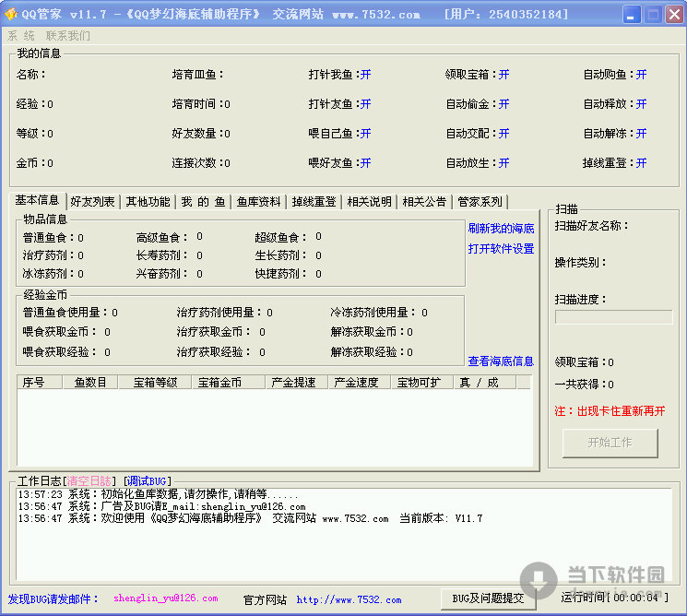Toggle 喂好友鱼 status 开
This screenshot has height=616, width=687.
coord(365,163)
